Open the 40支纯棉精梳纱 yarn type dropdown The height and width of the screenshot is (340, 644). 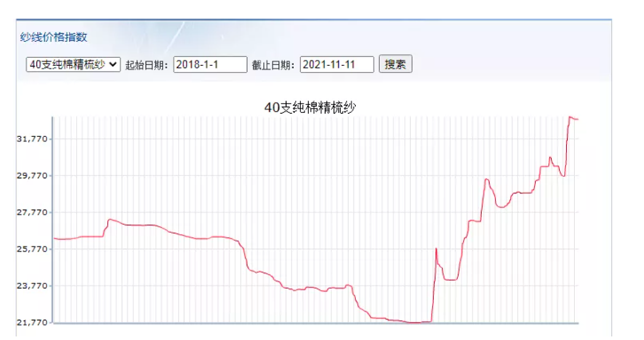73,65
